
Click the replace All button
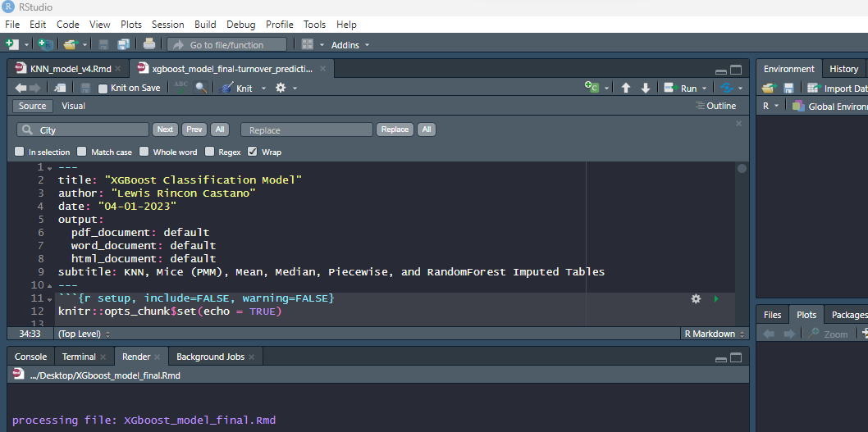(427, 130)
